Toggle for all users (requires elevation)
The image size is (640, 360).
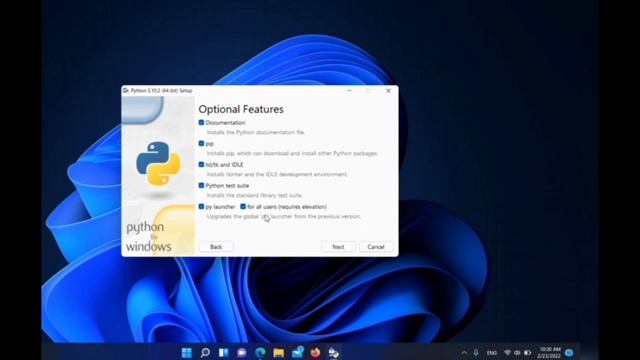[x=243, y=207]
